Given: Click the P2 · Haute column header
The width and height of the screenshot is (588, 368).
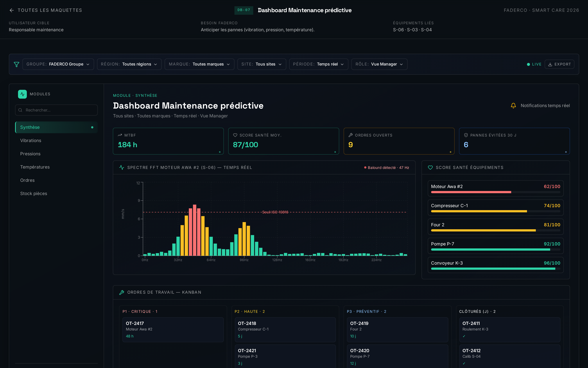Looking at the screenshot, I should [250, 312].
